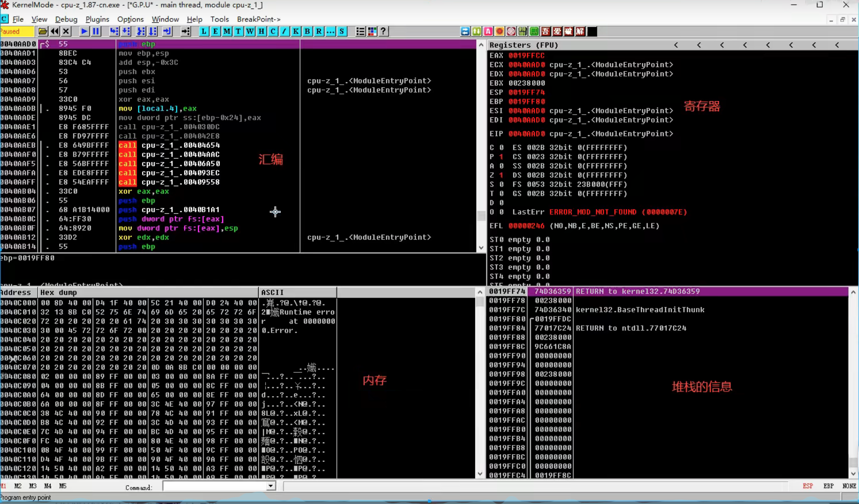Show Source window (S button)
This screenshot has width=859, height=504.
point(342,31)
